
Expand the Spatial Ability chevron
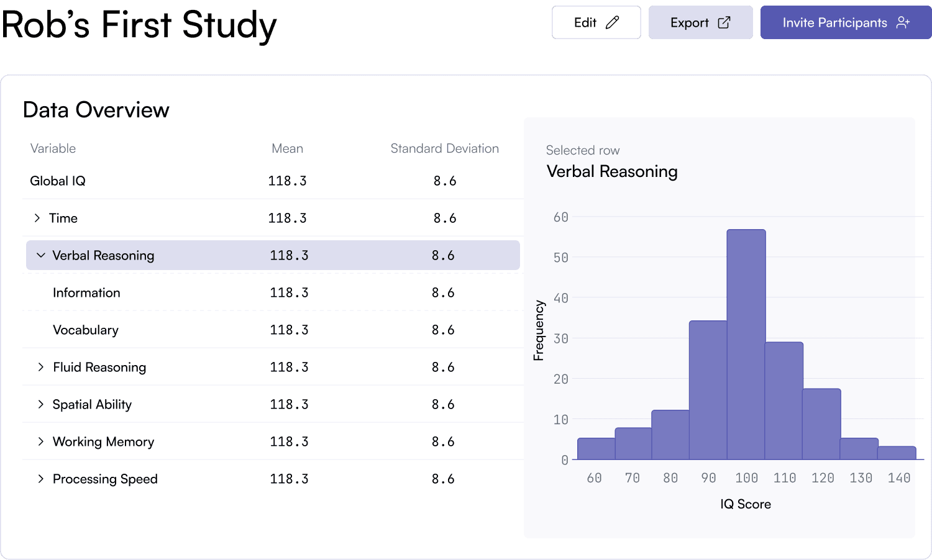pos(41,404)
